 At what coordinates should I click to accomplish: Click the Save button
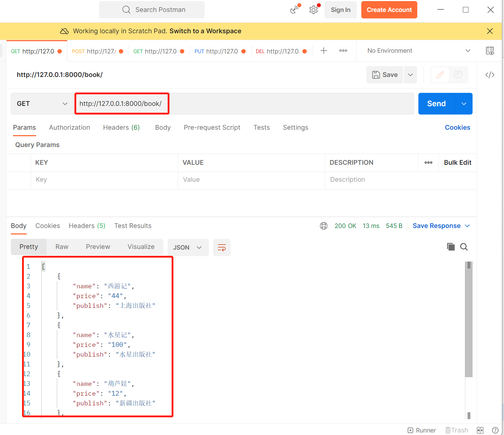(385, 75)
